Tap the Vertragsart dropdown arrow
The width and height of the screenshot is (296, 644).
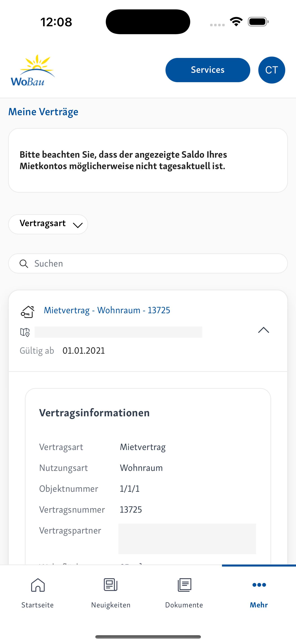(x=78, y=225)
